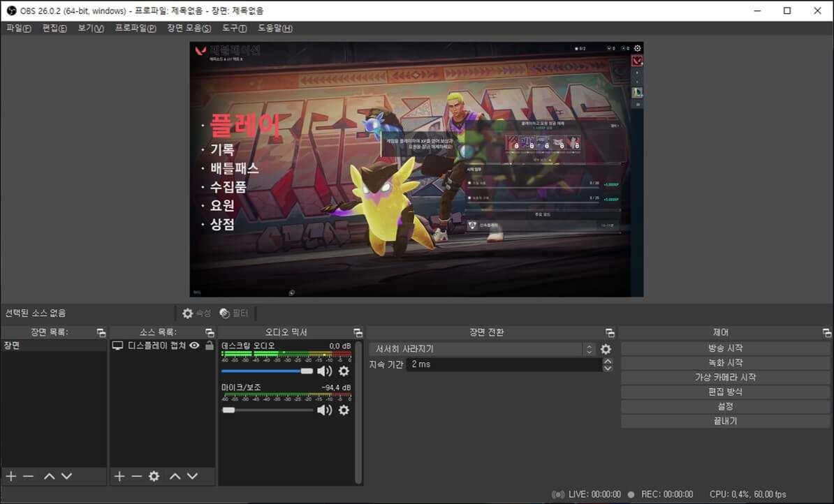This screenshot has height=504, width=834.
Task: Decrease transition duration with down arrow
Action: pyautogui.click(x=608, y=368)
